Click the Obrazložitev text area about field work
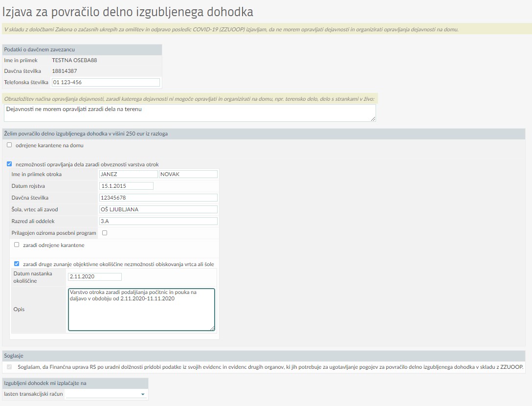 click(x=189, y=113)
